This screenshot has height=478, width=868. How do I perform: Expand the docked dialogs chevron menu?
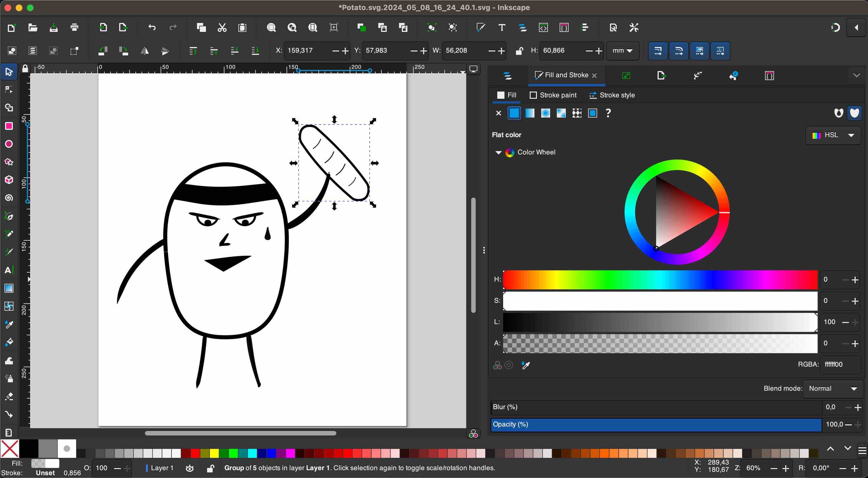click(x=857, y=75)
